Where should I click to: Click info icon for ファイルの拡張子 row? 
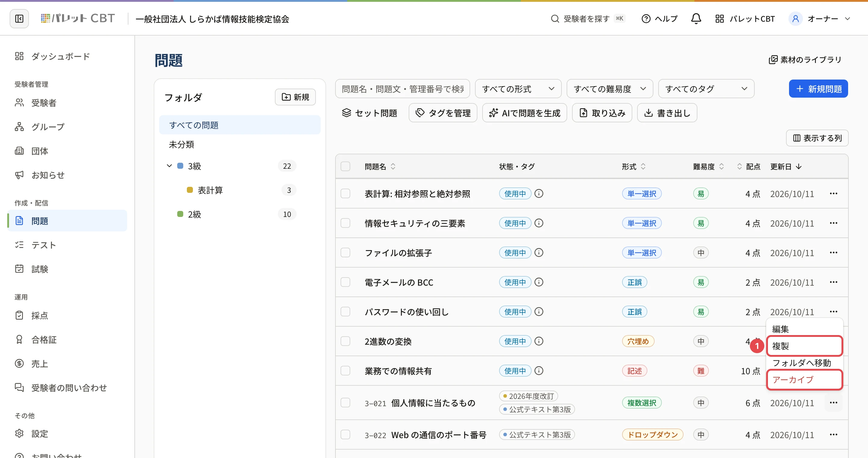[x=539, y=253]
